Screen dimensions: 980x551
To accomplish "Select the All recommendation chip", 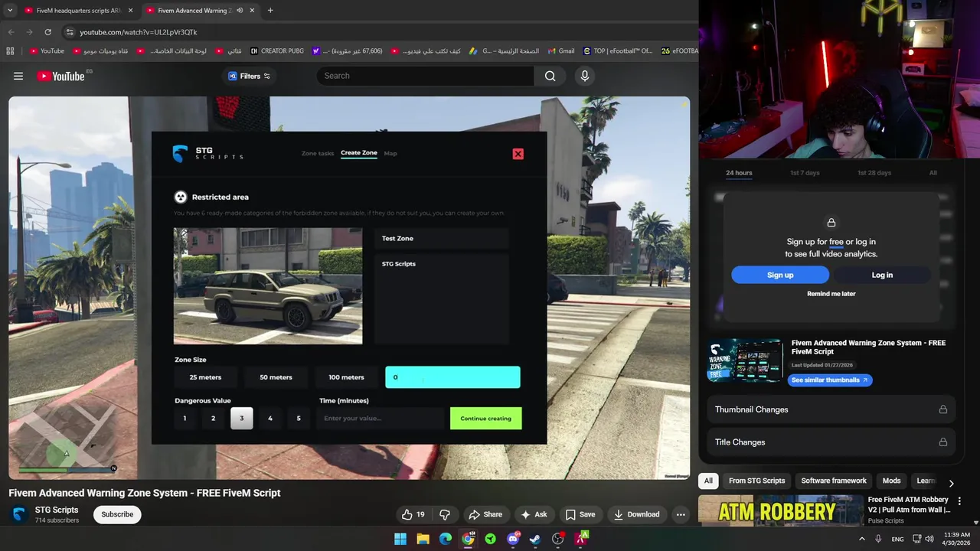I will 708,481.
